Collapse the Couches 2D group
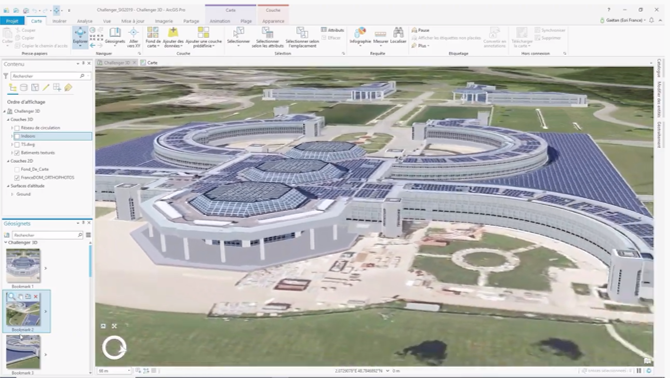The image size is (670, 378). 8,161
